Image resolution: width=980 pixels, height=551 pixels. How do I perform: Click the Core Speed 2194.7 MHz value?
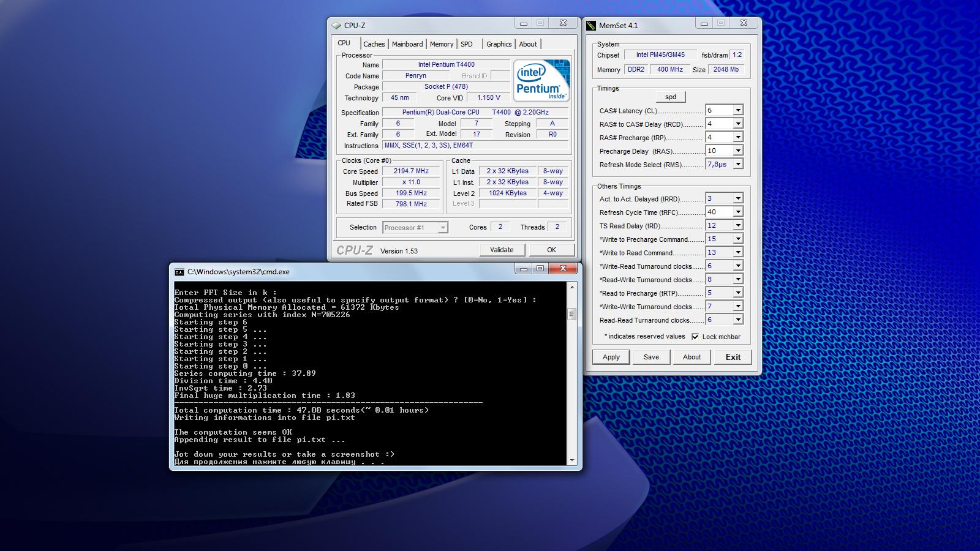[x=411, y=171]
